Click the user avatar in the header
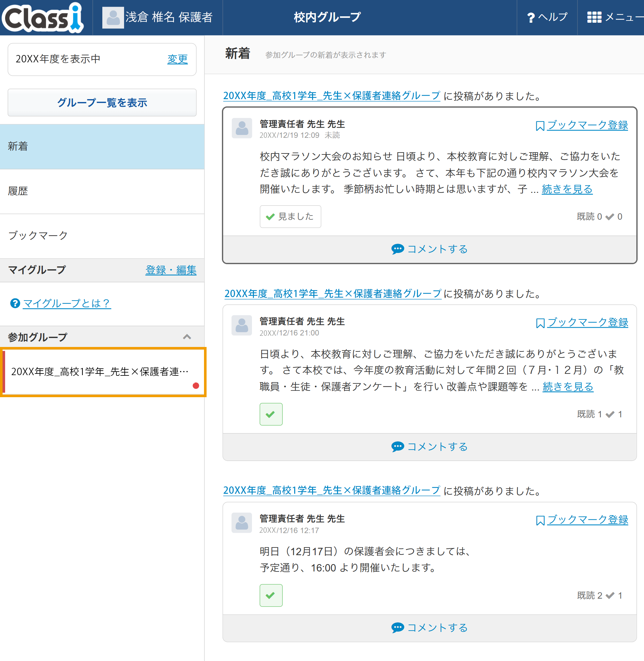The image size is (644, 661). pos(113,18)
